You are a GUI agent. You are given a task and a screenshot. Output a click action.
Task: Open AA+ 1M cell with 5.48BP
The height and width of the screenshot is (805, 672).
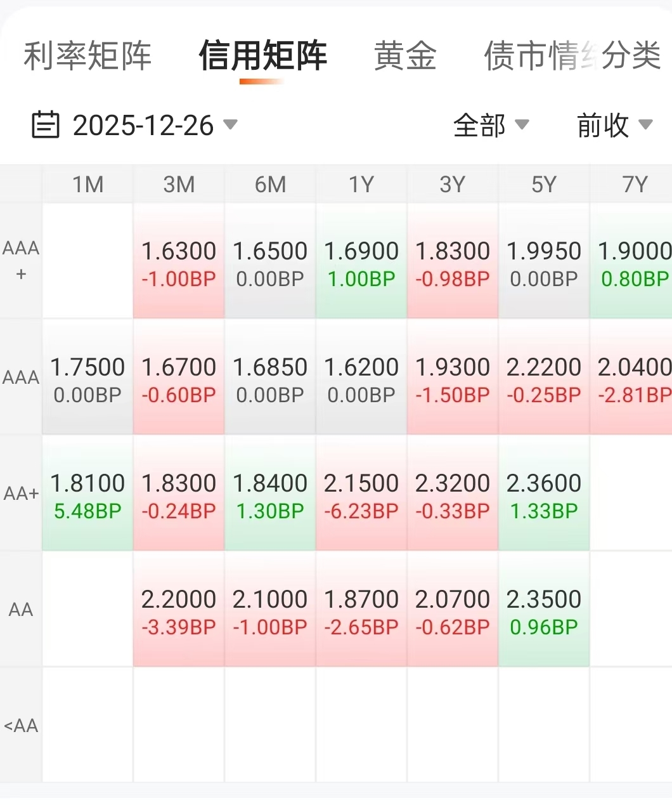click(x=87, y=494)
